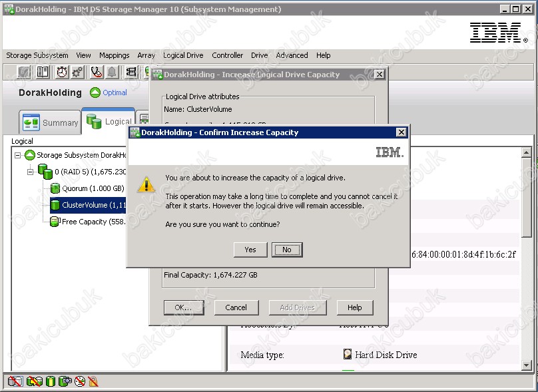This screenshot has height=392, width=538.
Task: Click the scroll up arrow in the properties pane
Action: click(526, 152)
